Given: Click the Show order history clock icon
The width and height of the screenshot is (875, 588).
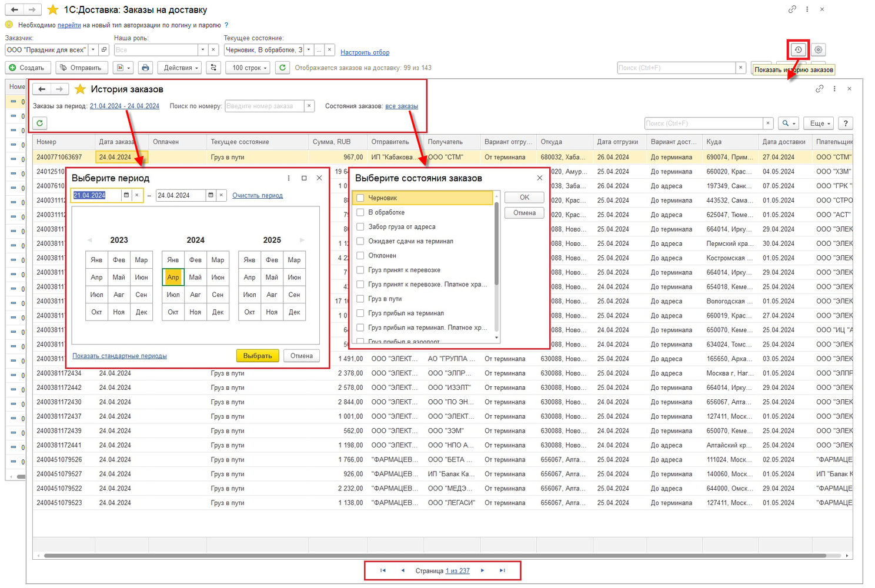Looking at the screenshot, I should (x=798, y=50).
